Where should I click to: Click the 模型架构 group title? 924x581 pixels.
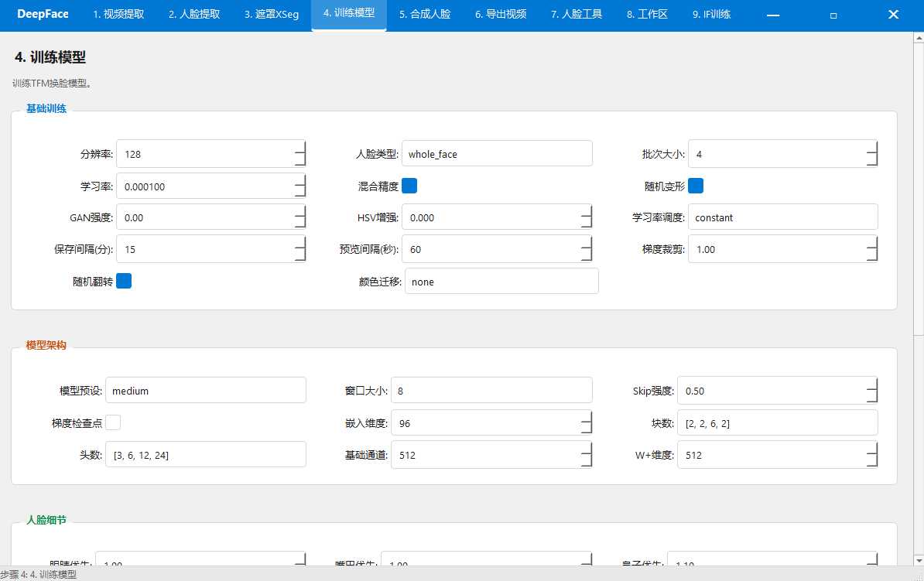[46, 345]
